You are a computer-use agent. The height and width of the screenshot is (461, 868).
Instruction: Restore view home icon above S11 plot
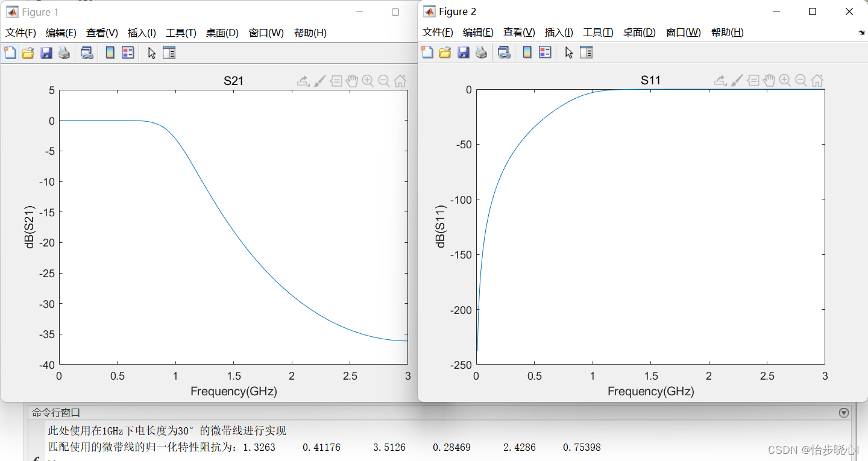pyautogui.click(x=817, y=80)
